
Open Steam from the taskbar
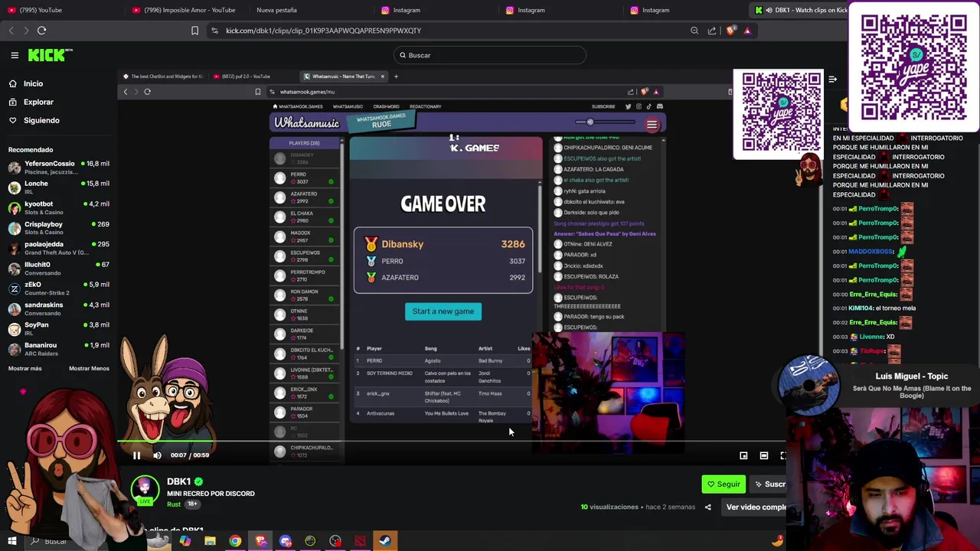384,541
